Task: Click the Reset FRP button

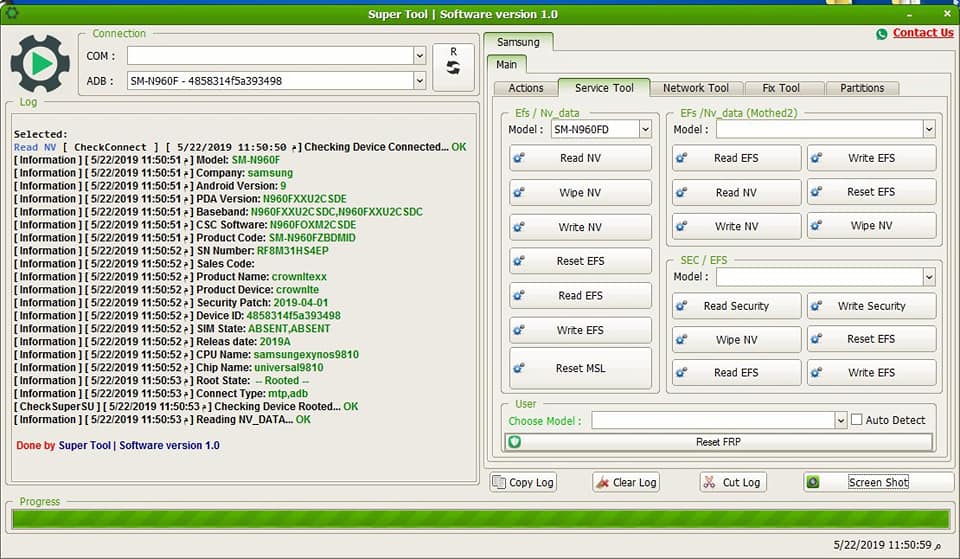Action: click(719, 442)
